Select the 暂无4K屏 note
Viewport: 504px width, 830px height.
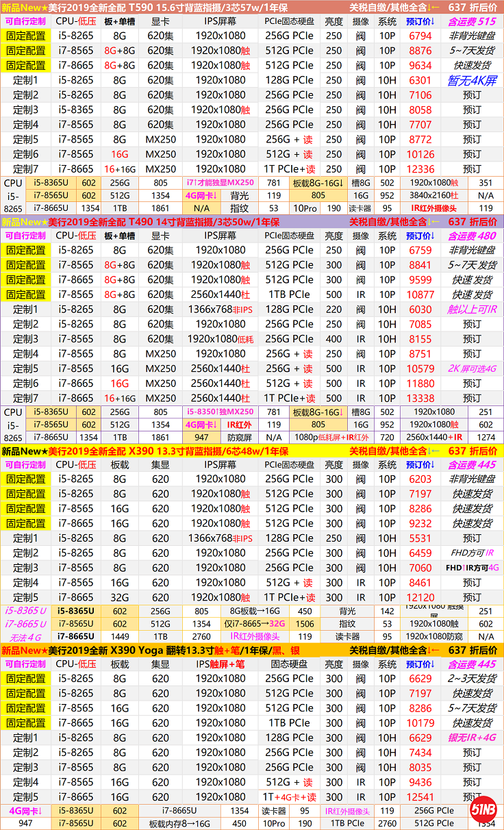pyautogui.click(x=472, y=80)
